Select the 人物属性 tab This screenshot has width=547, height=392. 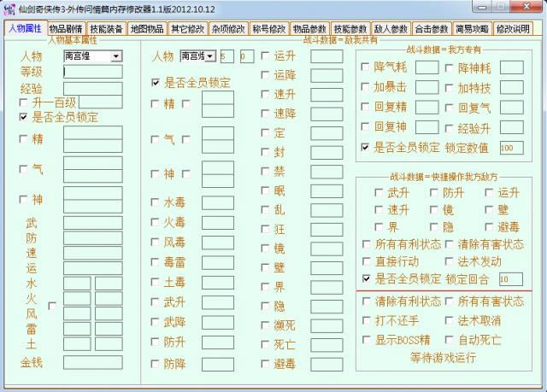point(25,28)
